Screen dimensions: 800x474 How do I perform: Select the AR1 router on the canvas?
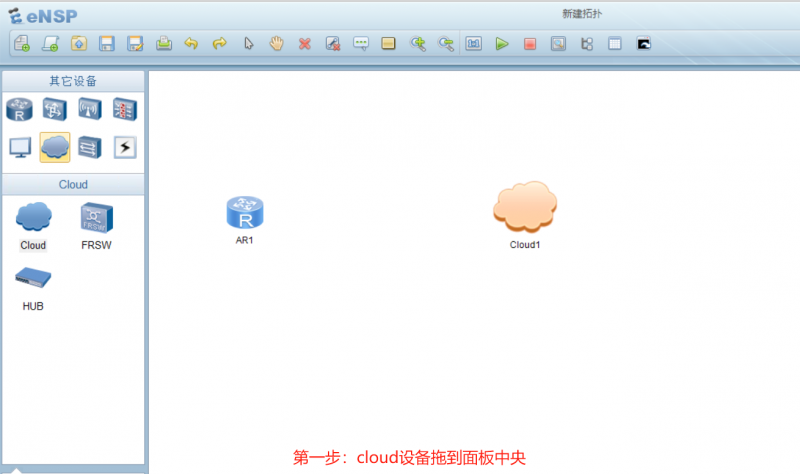(x=245, y=213)
